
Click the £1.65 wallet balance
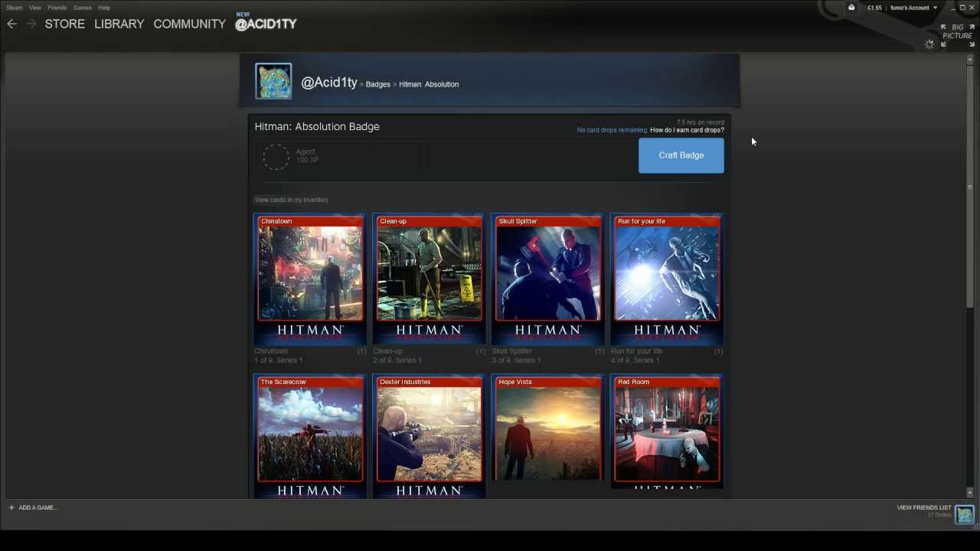(874, 8)
